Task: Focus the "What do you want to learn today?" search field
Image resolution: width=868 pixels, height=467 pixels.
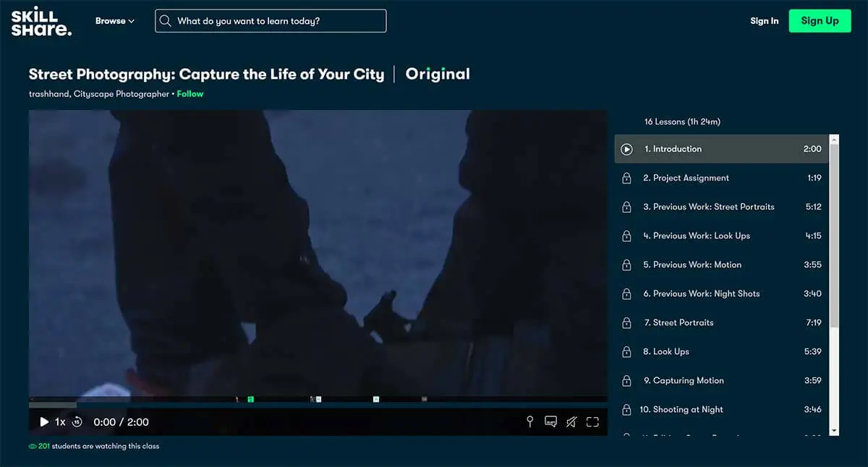Action: tap(271, 21)
